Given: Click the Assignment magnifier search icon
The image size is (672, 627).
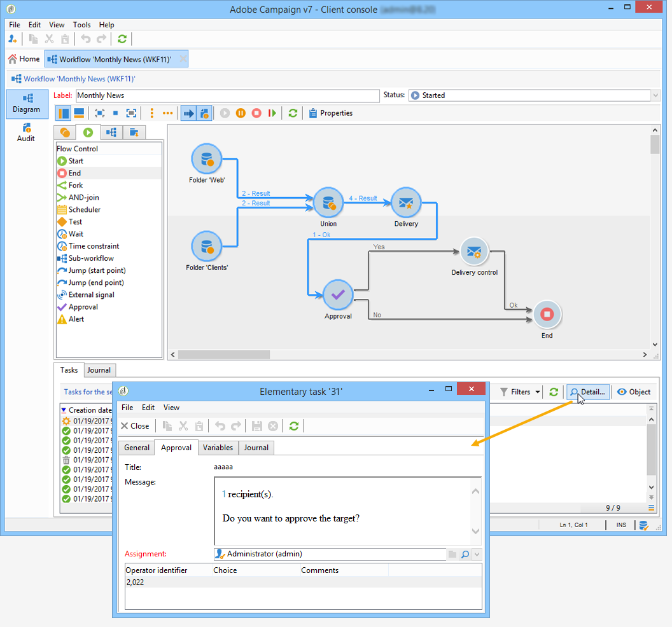Looking at the screenshot, I should [x=465, y=555].
